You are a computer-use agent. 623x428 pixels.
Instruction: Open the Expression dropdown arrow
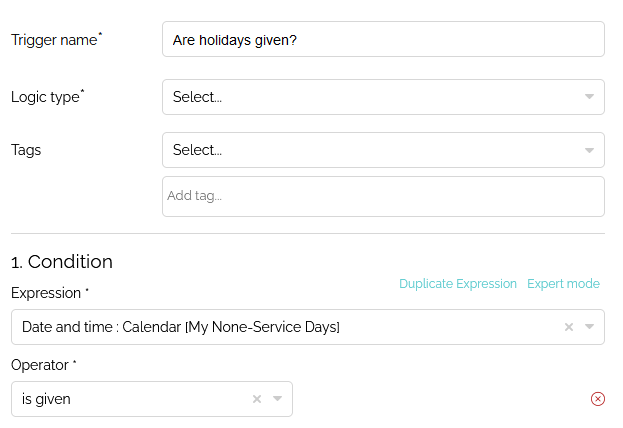pos(589,327)
